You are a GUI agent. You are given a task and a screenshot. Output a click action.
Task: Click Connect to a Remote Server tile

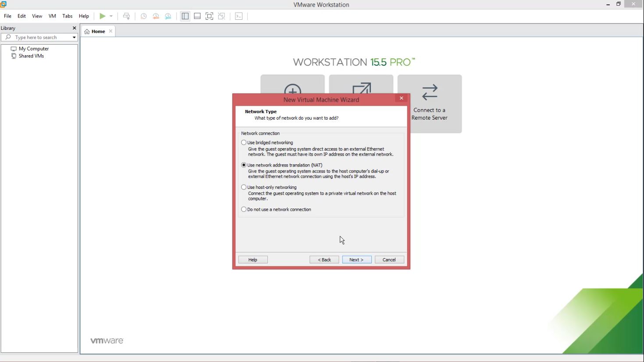coord(430,104)
